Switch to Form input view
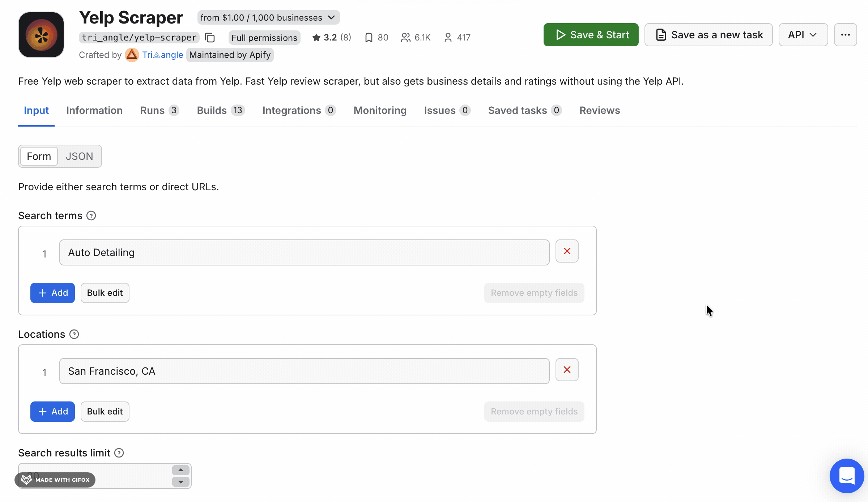Viewport: 868px width, 502px height. [x=39, y=156]
